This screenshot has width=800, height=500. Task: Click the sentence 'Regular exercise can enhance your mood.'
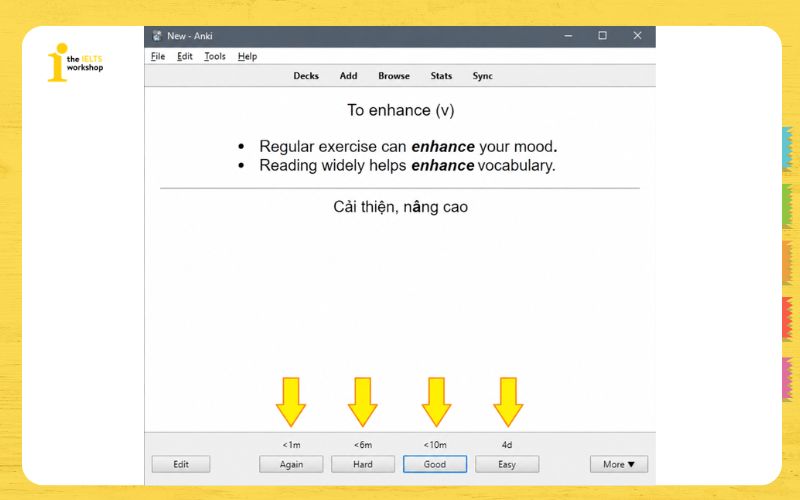(408, 146)
